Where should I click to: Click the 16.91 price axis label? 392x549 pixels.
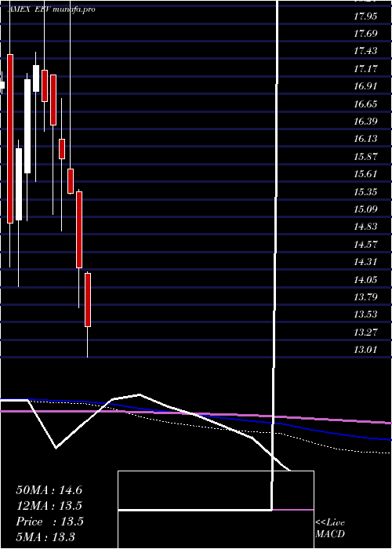(x=365, y=86)
